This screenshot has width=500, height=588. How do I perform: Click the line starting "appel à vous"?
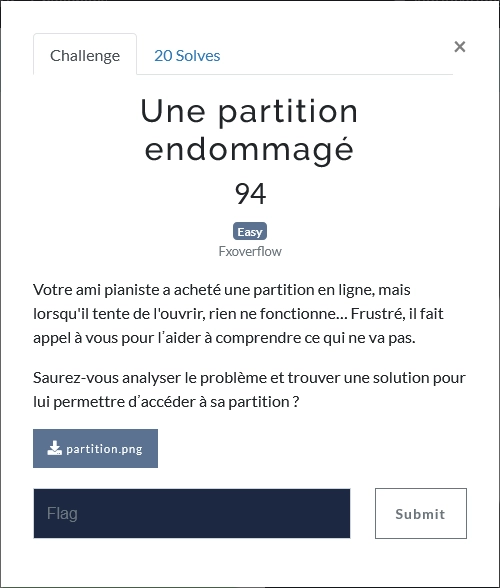224,338
